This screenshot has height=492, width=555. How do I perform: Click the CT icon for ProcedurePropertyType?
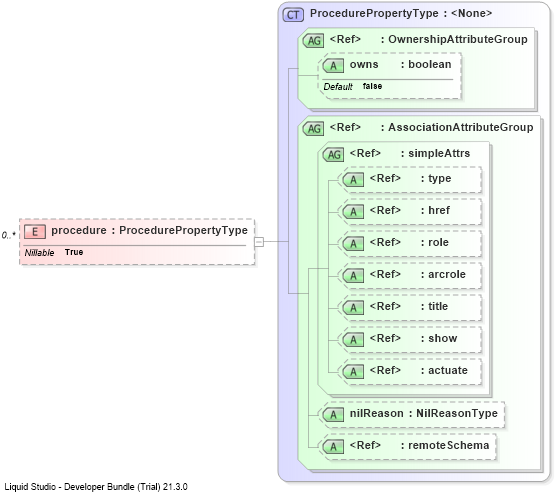click(x=293, y=15)
